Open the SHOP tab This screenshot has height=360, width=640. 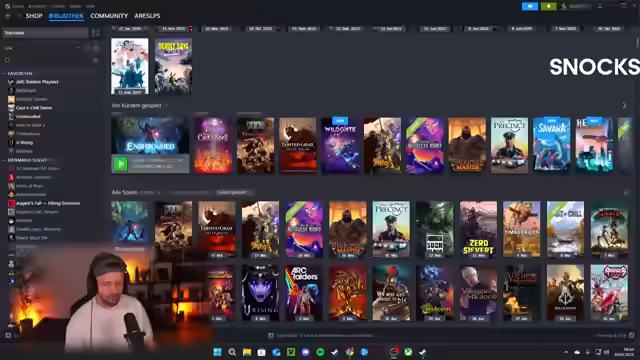tap(34, 16)
